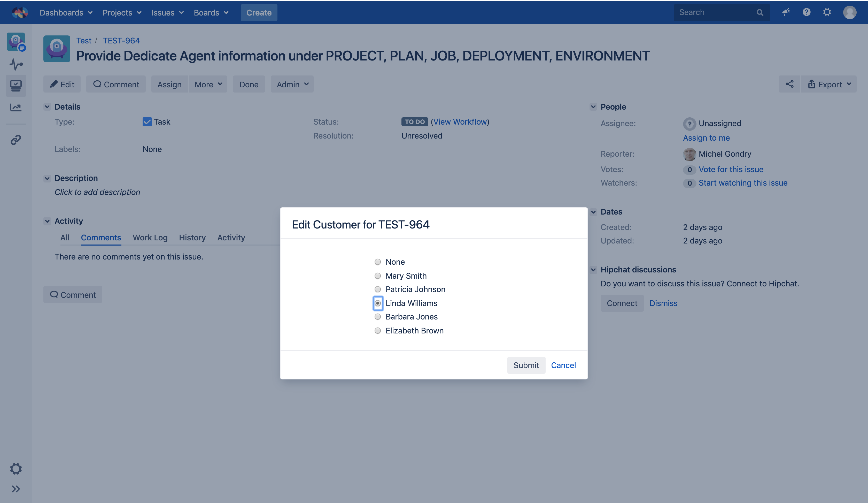Screen dimensions: 868x503
Task: Open the reports chart sidebar icon
Action: click(x=16, y=107)
